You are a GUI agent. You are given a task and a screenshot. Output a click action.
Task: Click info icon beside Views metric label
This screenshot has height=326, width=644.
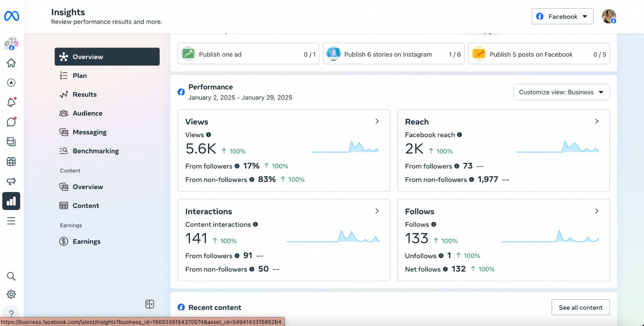pos(209,135)
